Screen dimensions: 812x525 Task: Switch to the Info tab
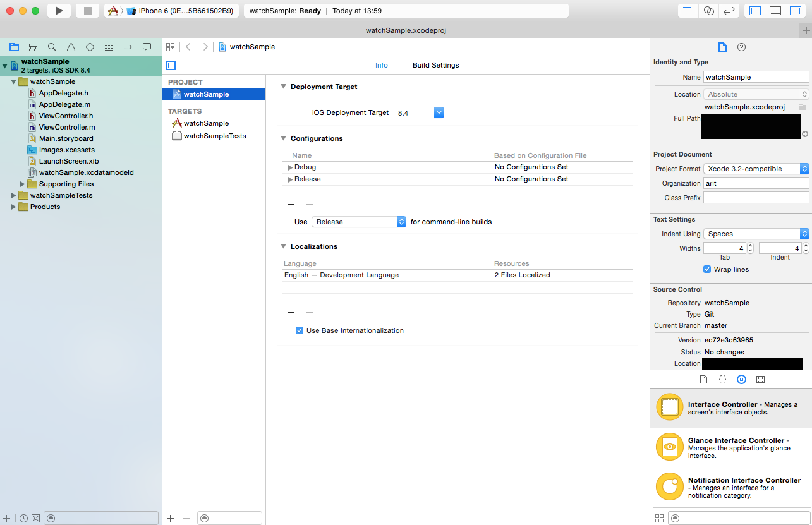tap(382, 65)
